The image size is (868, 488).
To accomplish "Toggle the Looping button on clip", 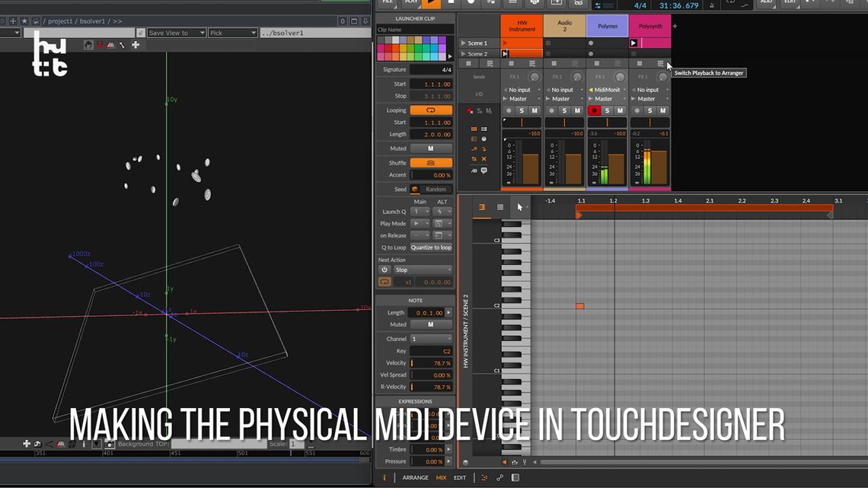I will 431,110.
